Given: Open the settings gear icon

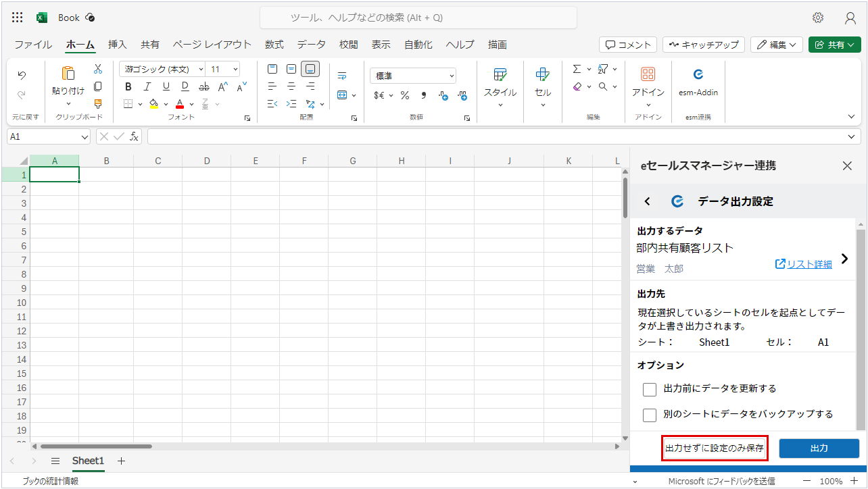Looking at the screenshot, I should pyautogui.click(x=818, y=18).
